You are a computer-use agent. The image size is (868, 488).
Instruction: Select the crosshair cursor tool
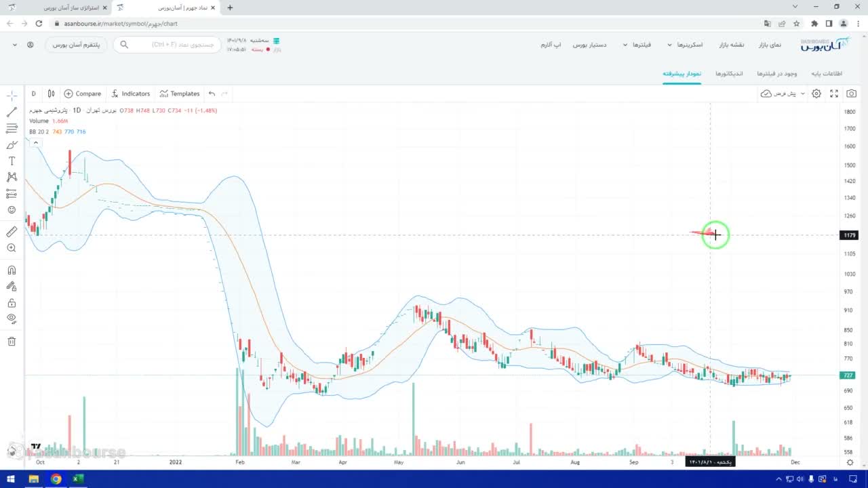12,96
